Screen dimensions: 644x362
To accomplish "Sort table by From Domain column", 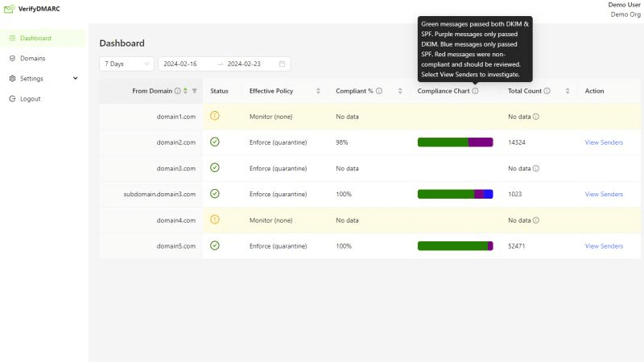I will point(186,91).
